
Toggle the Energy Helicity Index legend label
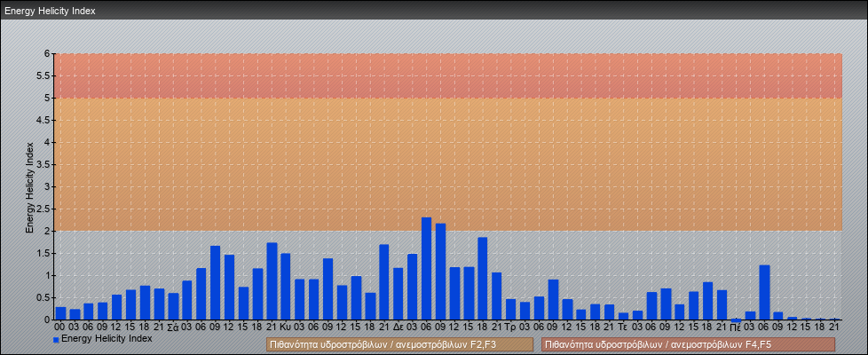[107, 338]
